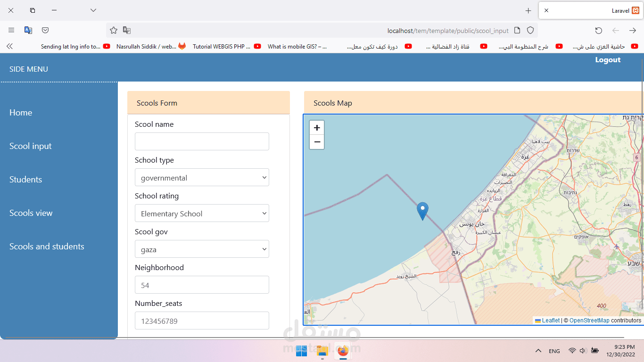This screenshot has width=644, height=362.
Task: Close the Laravel tab
Action: pos(546,10)
